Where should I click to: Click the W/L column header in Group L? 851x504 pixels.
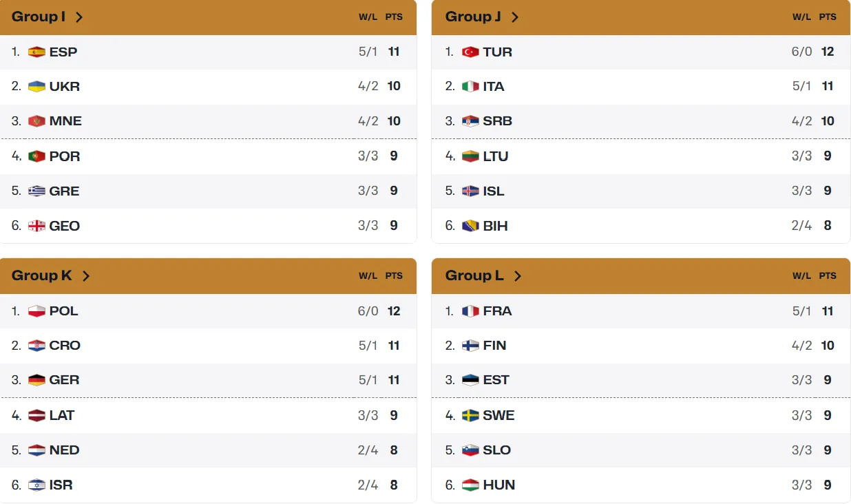pyautogui.click(x=801, y=275)
